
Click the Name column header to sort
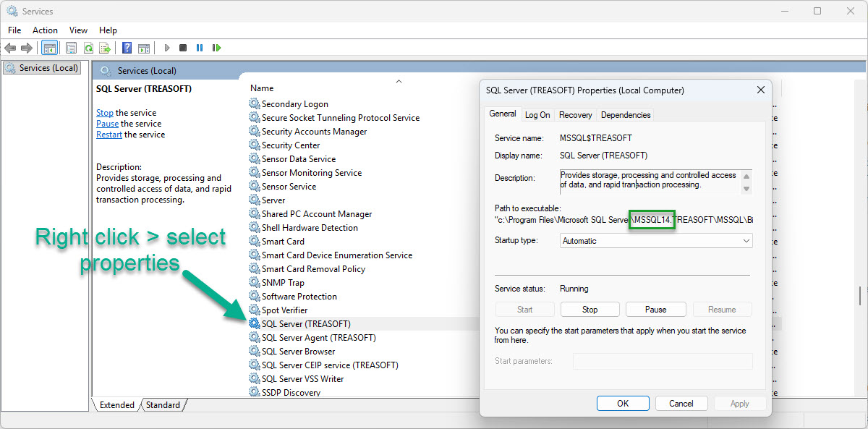point(262,88)
